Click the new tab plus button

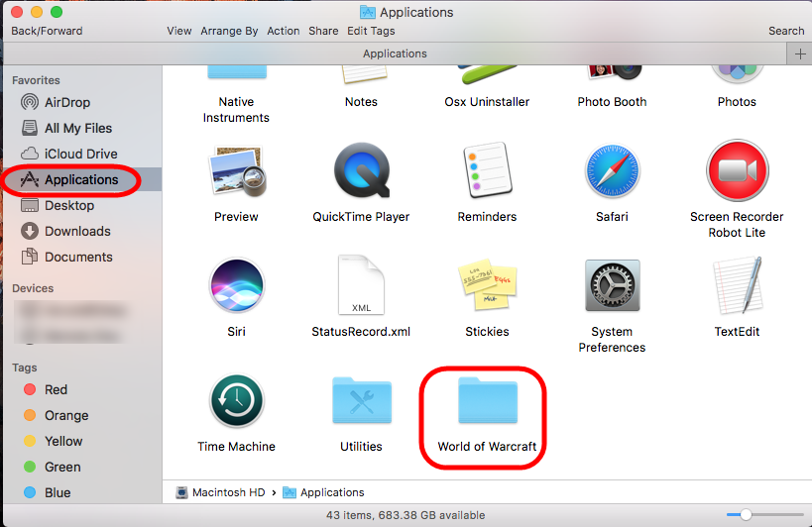pyautogui.click(x=800, y=53)
